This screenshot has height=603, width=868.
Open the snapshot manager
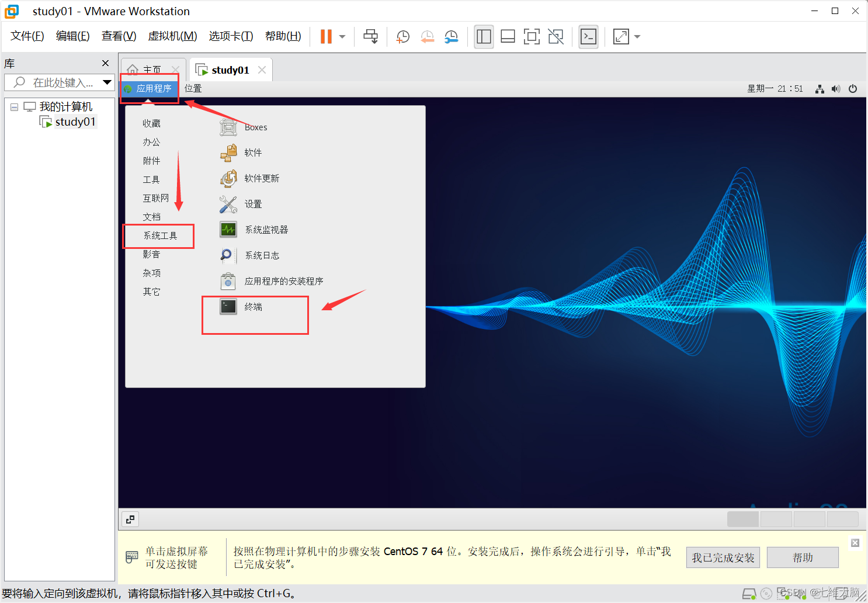451,37
